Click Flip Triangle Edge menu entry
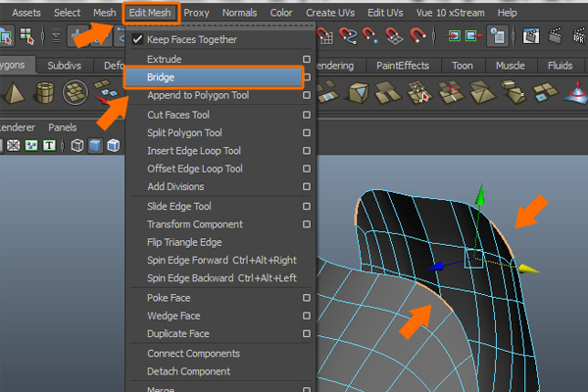588x392 pixels. click(184, 242)
